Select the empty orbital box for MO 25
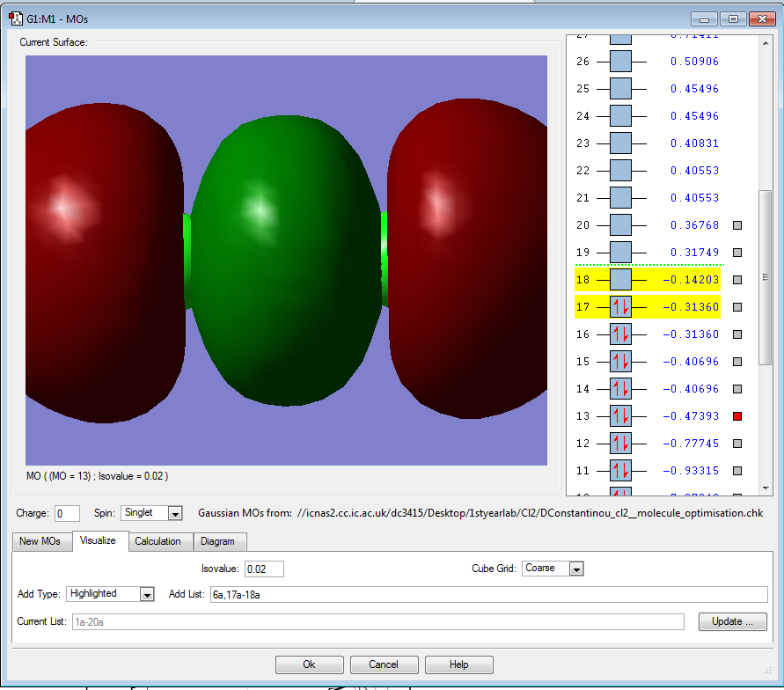Viewport: 784px width, 690px height. point(620,89)
